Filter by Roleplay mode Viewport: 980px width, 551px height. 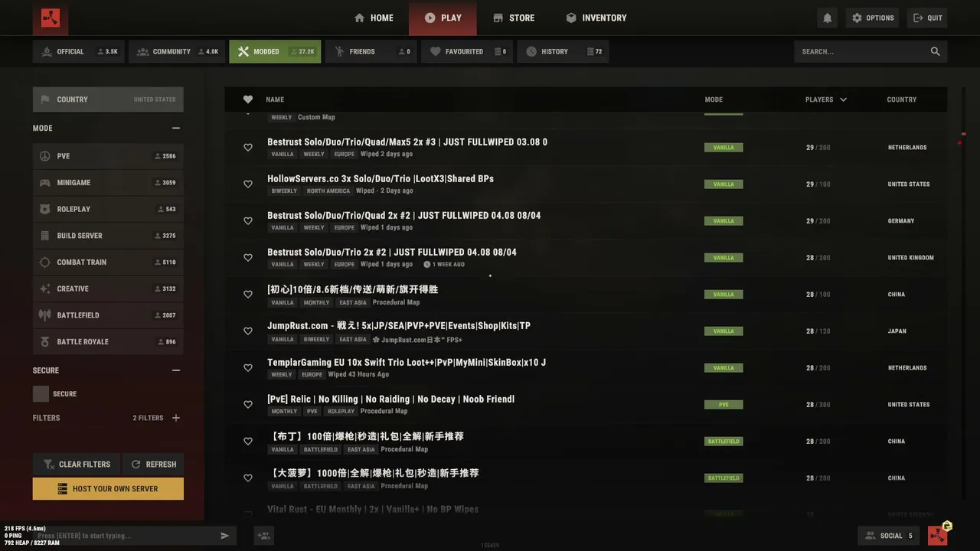(x=108, y=209)
